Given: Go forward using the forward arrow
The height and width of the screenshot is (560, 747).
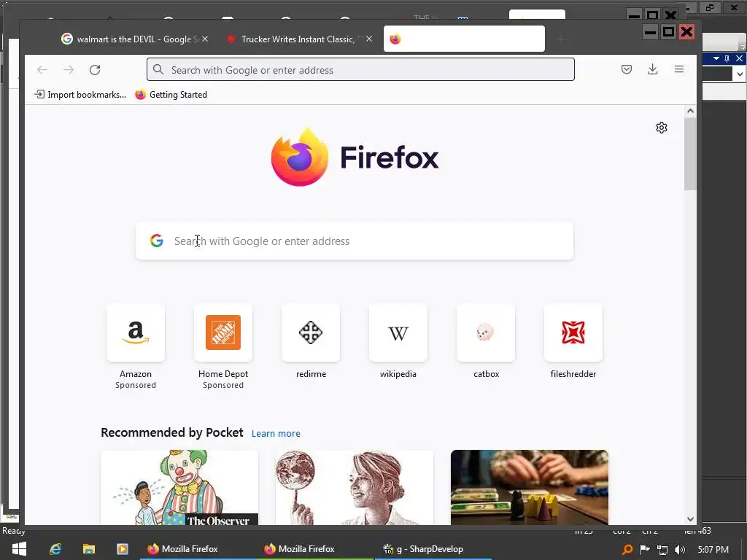Looking at the screenshot, I should pos(69,70).
